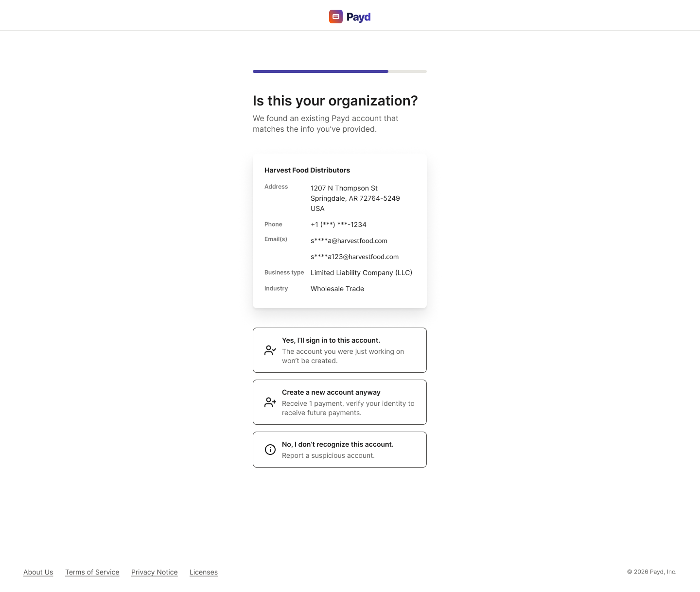Click the 'Email(s)' field label

tap(276, 239)
